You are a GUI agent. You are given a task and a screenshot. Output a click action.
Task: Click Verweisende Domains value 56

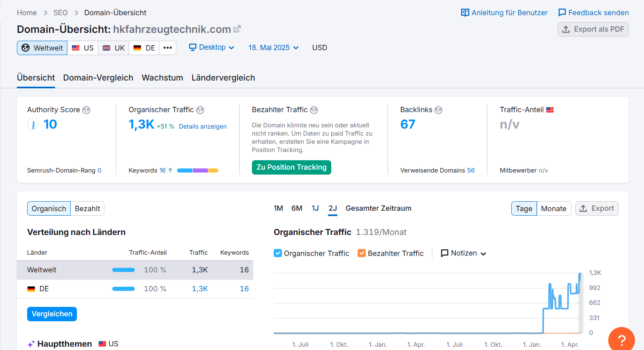point(471,170)
